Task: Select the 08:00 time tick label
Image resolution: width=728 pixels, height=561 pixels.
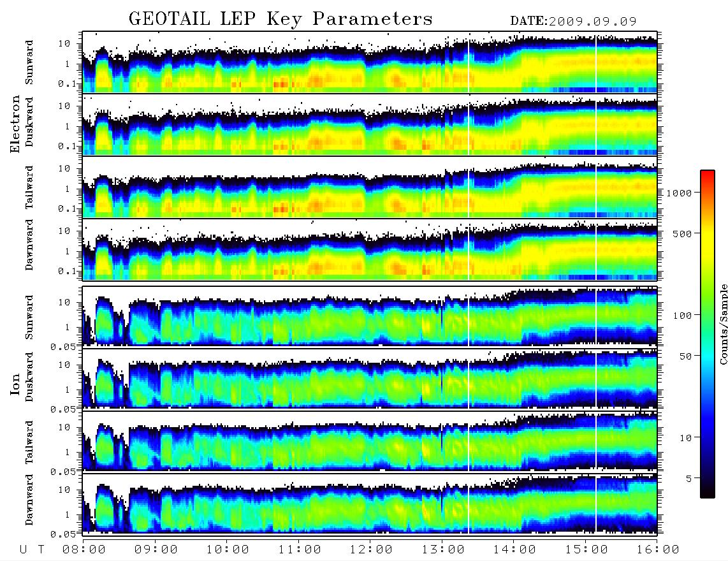Action: click(x=84, y=550)
